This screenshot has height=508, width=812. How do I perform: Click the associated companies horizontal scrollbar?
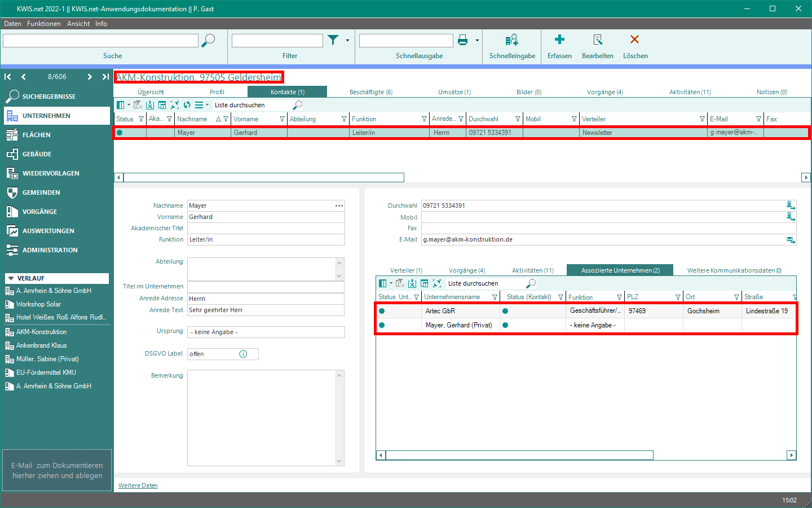click(519, 455)
